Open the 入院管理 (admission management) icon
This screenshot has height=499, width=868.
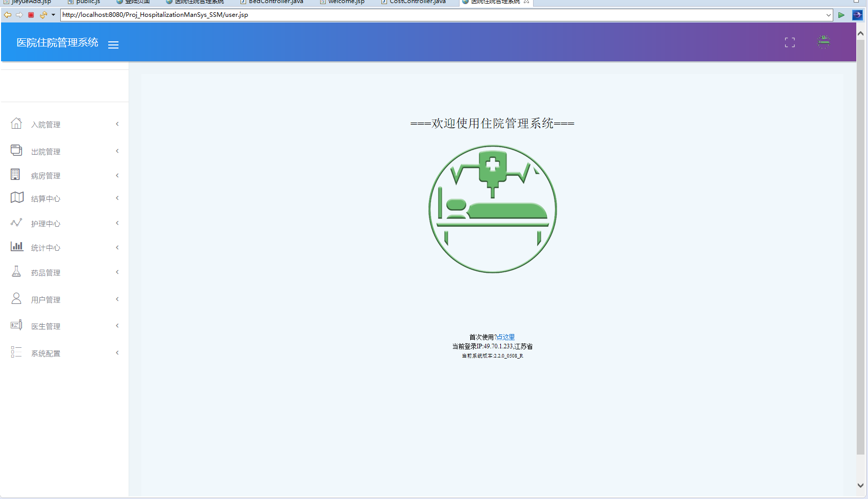click(x=16, y=123)
